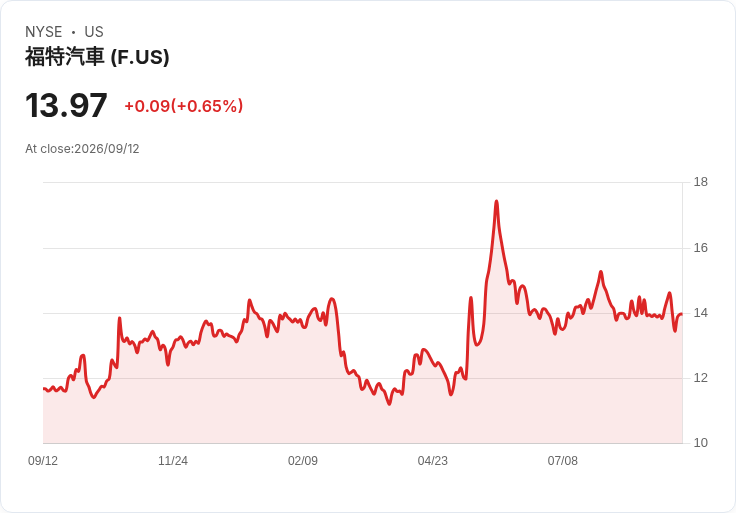This screenshot has height=513, width=736.
Task: Click the current price 13.97
Action: tap(66, 106)
